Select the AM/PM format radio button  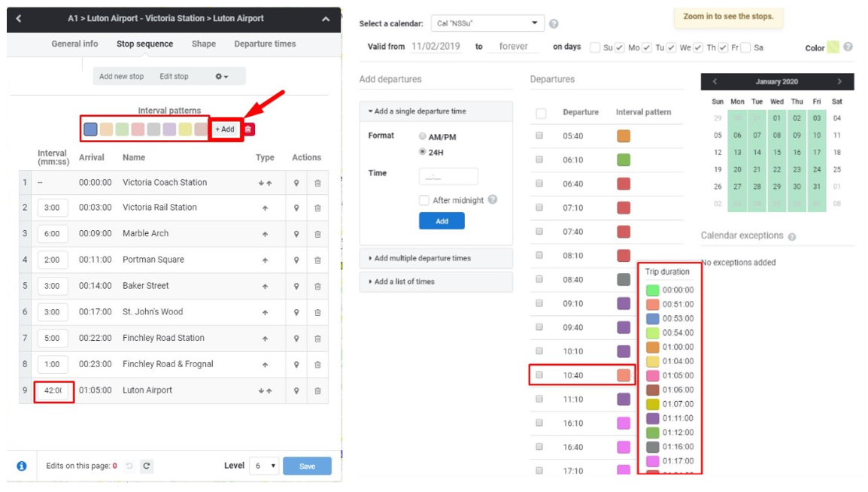pos(422,136)
